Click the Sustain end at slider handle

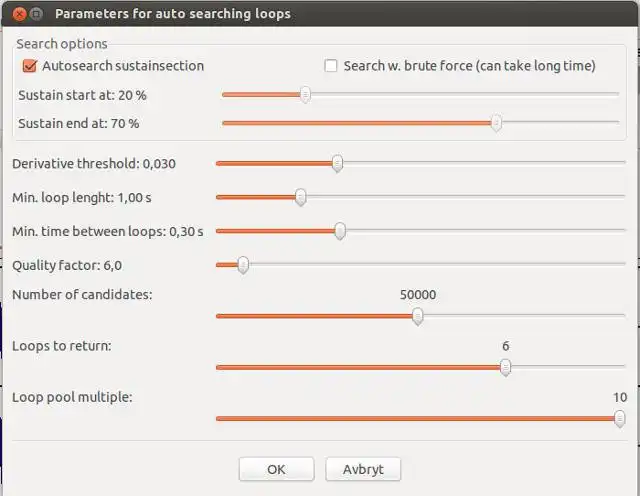[496, 123]
